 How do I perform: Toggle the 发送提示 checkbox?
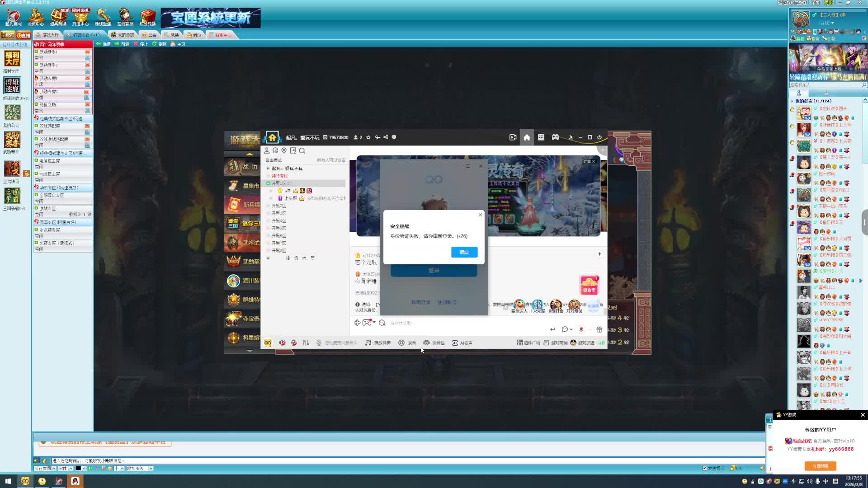pos(704,468)
